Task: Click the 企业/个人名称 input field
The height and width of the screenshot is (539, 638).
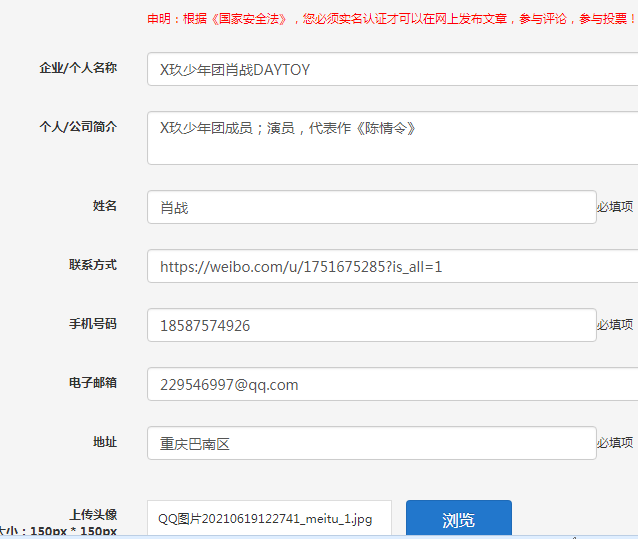Action: pos(392,69)
